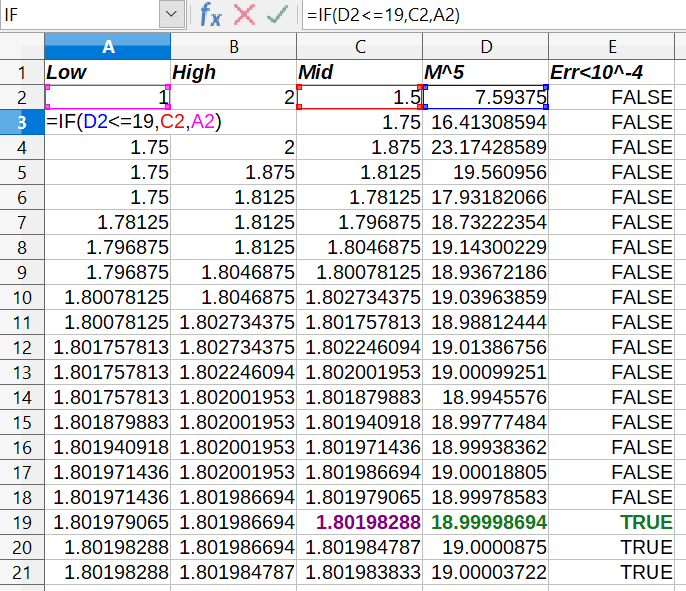Click the Low header cell
686x591 pixels.
107,72
